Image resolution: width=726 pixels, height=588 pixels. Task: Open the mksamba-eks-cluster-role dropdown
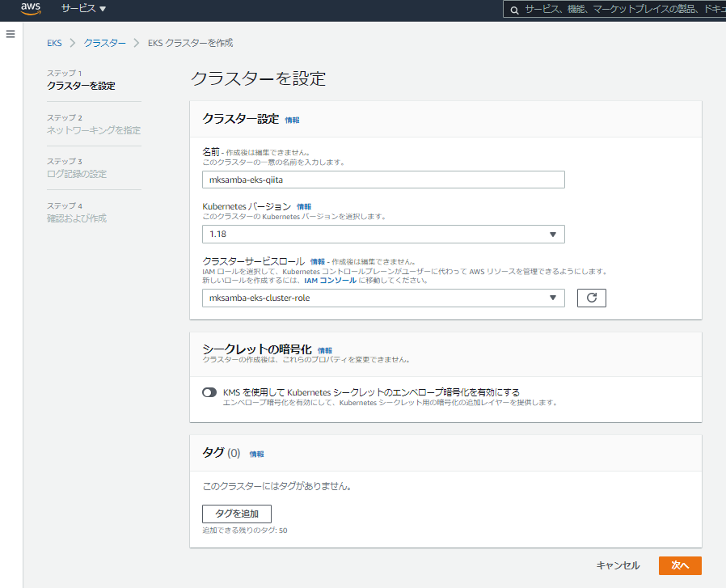pyautogui.click(x=383, y=298)
